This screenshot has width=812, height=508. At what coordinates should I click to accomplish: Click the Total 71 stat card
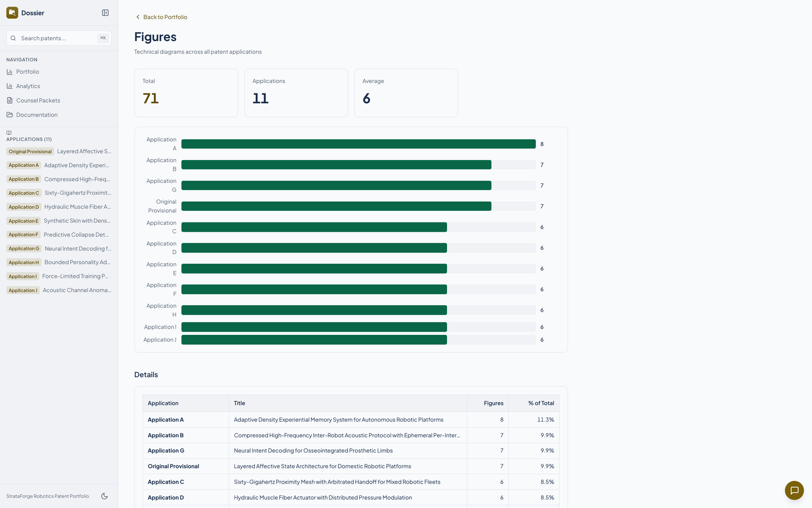186,93
